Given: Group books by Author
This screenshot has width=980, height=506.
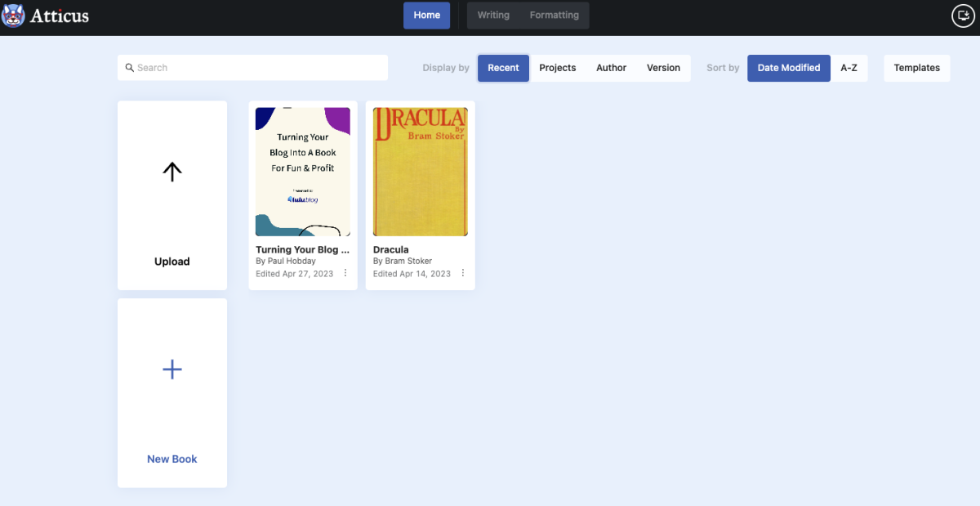Looking at the screenshot, I should pyautogui.click(x=611, y=68).
